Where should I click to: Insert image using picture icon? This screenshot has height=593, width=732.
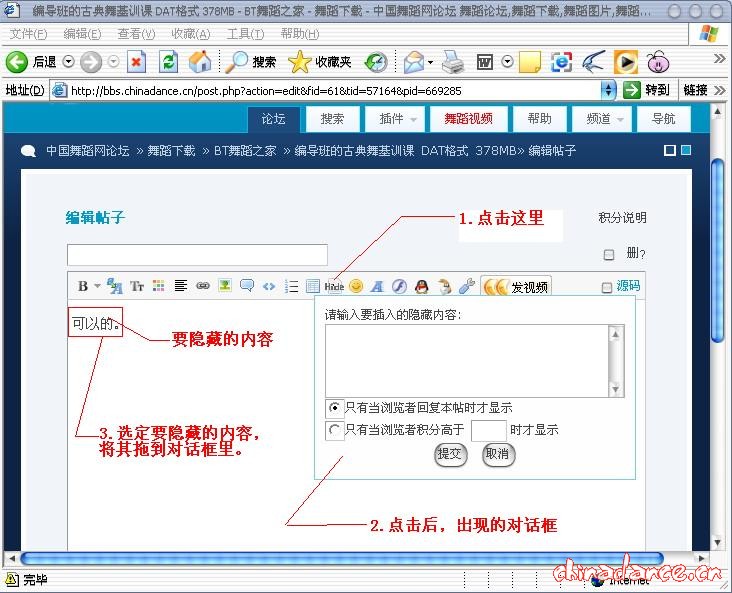(225, 285)
